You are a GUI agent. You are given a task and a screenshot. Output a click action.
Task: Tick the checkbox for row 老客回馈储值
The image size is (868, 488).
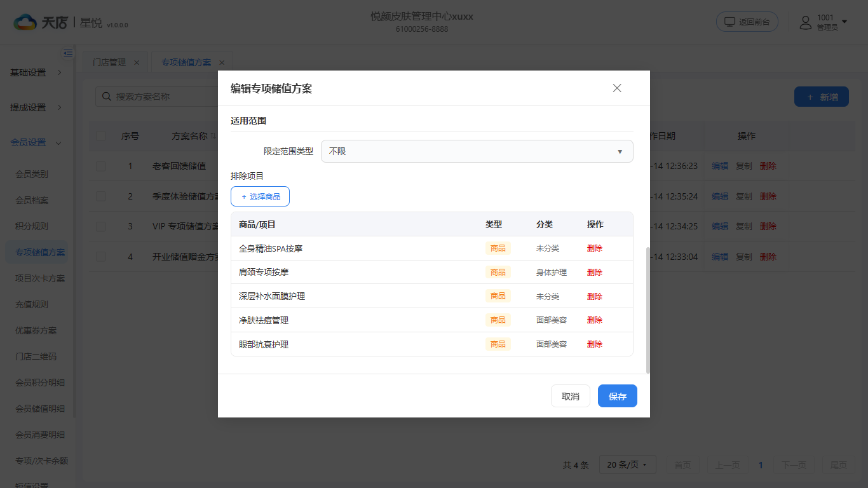pyautogui.click(x=101, y=166)
